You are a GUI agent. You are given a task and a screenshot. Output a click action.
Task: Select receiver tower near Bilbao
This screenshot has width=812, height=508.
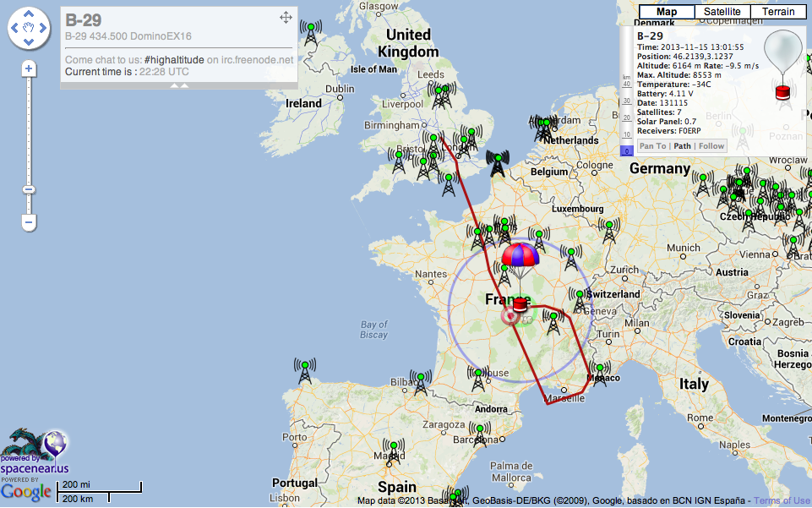[421, 383]
